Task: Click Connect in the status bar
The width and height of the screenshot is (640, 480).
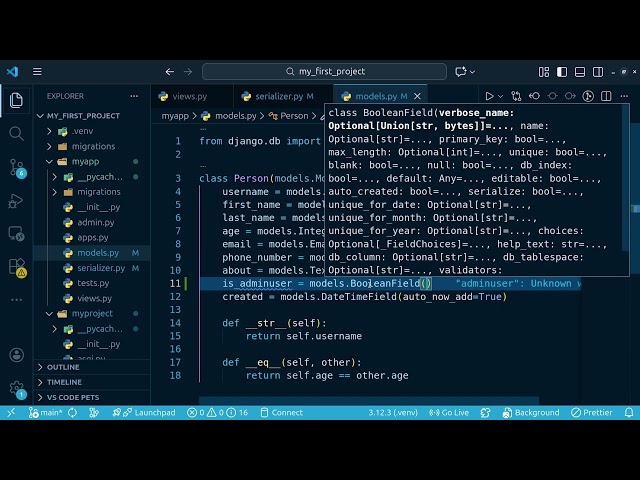Action: [282, 413]
